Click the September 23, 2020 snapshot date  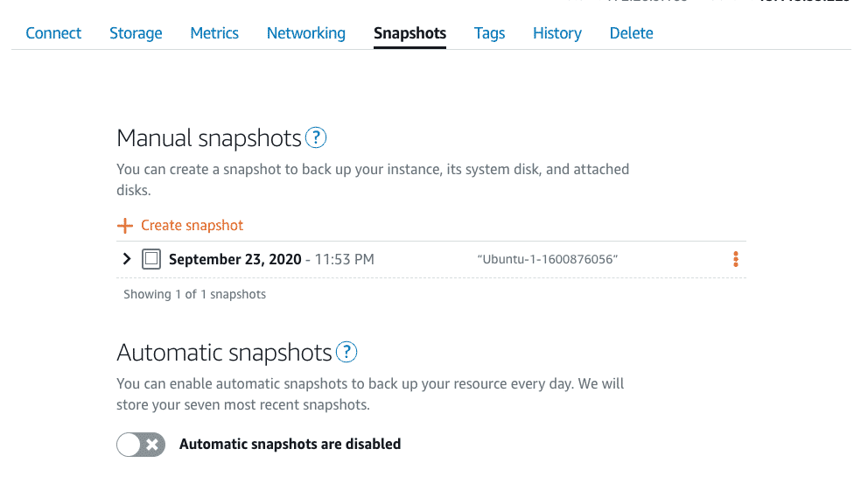234,259
